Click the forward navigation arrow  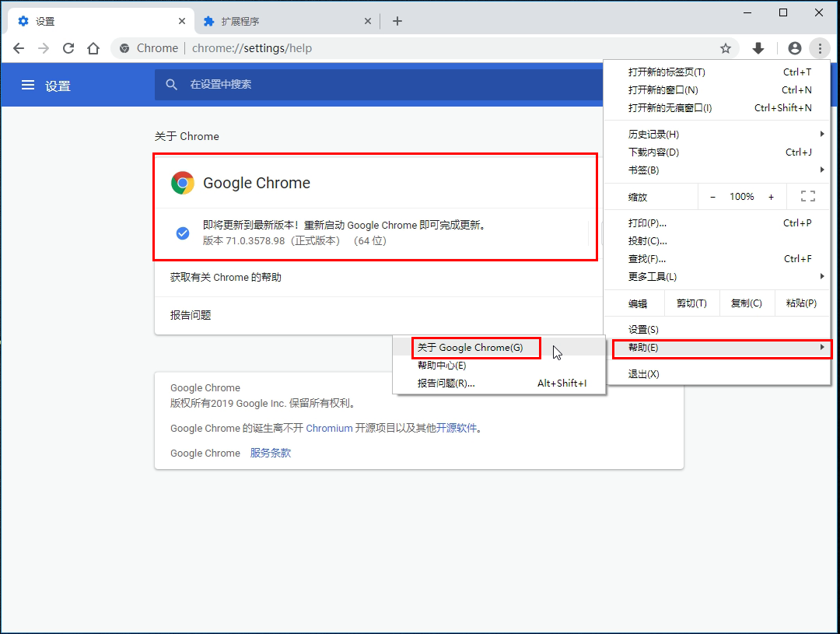point(44,48)
